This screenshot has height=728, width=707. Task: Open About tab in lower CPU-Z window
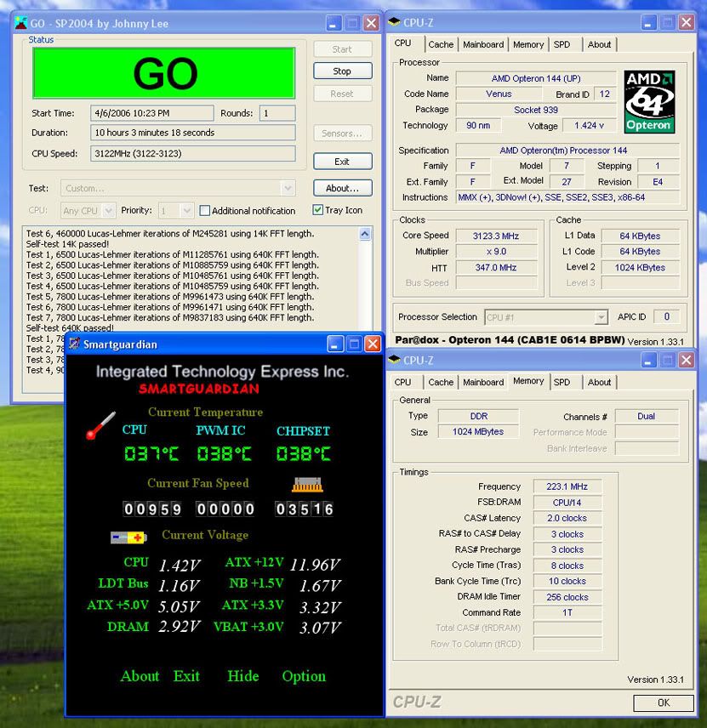coord(599,382)
